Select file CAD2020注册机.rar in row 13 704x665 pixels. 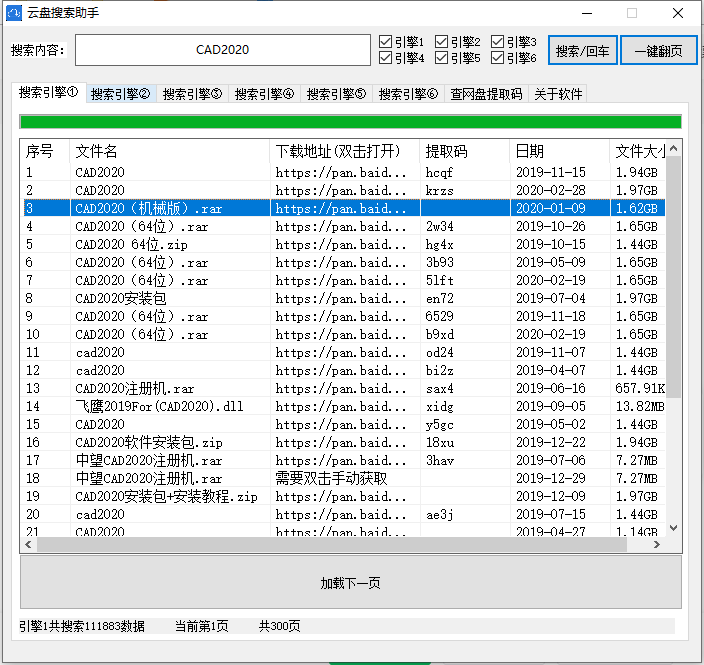[x=135, y=388]
